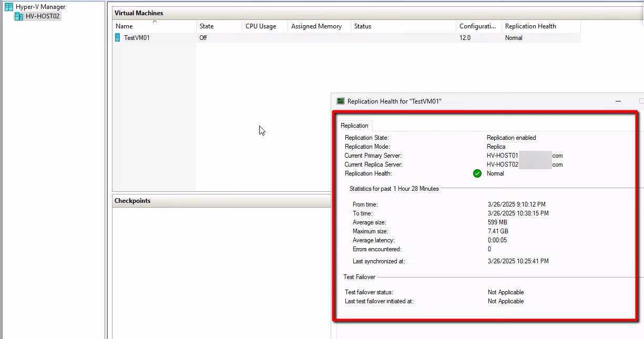Click Statistics for past 1 Hour 28 Minutes
Viewport: 644px width, 339px height.
point(394,189)
